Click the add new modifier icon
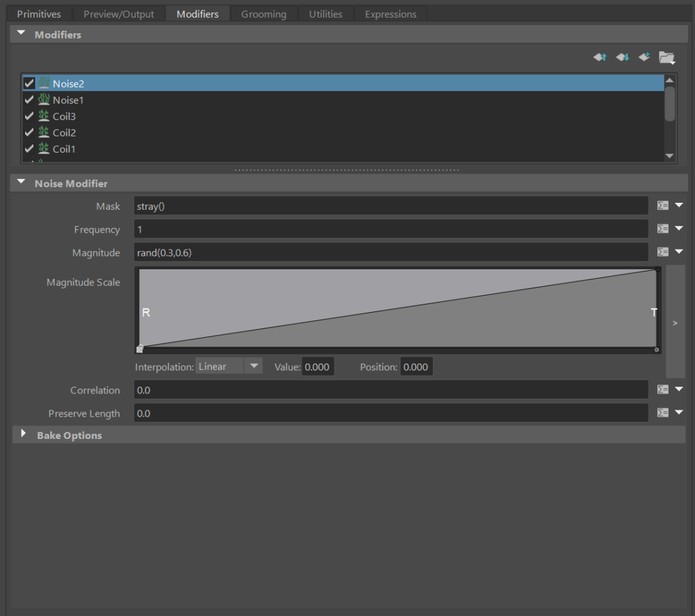 tap(644, 58)
